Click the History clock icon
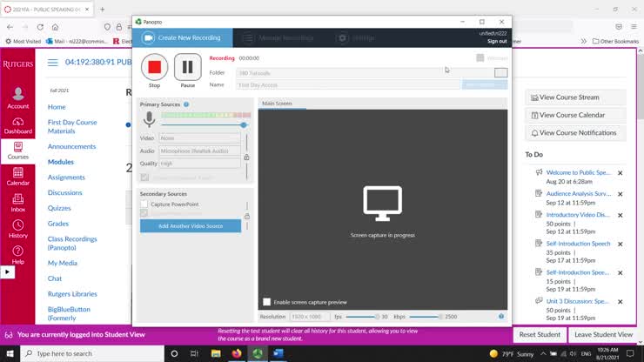This screenshot has height=362, width=644. 17,226
